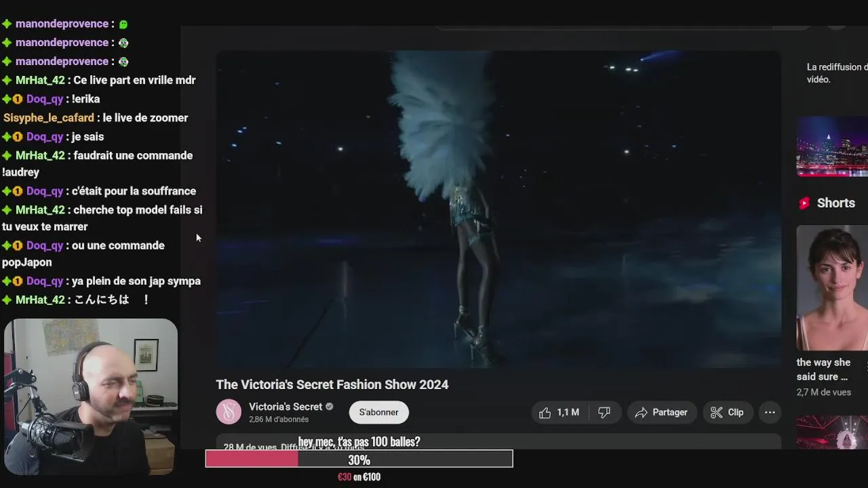Open the Victoria's Secret channel name link

click(x=285, y=407)
